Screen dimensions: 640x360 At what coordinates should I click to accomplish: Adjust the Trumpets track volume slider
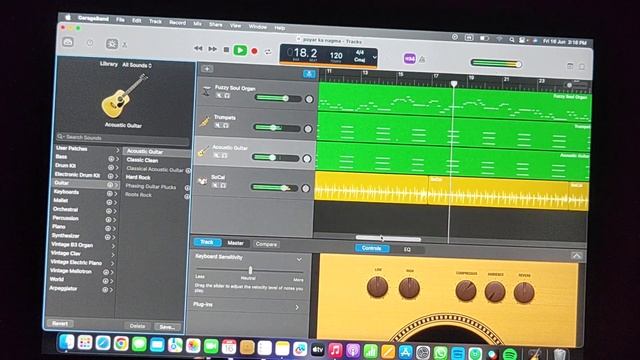(276, 128)
